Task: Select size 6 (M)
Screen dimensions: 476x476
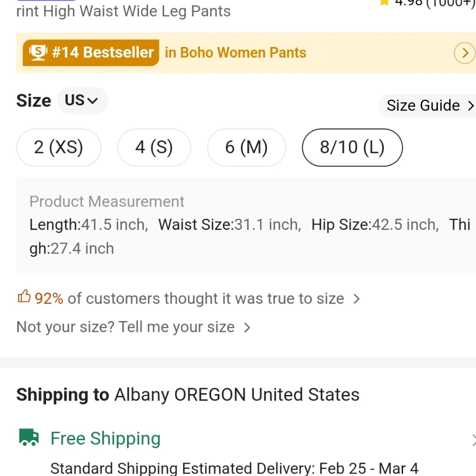Action: pyautogui.click(x=246, y=147)
